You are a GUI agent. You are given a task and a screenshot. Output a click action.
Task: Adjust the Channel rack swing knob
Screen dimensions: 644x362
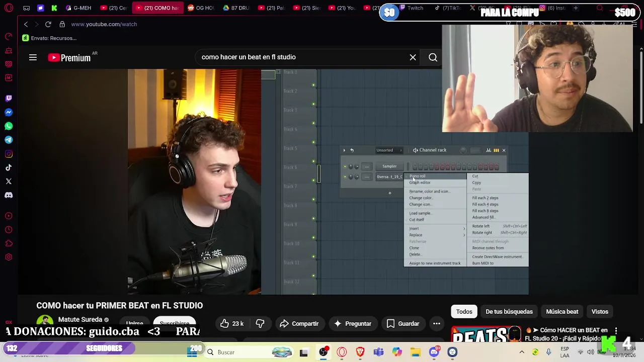pos(463,150)
